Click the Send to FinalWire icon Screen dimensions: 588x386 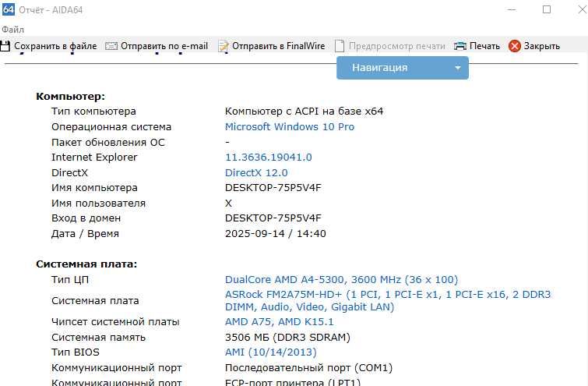click(224, 46)
